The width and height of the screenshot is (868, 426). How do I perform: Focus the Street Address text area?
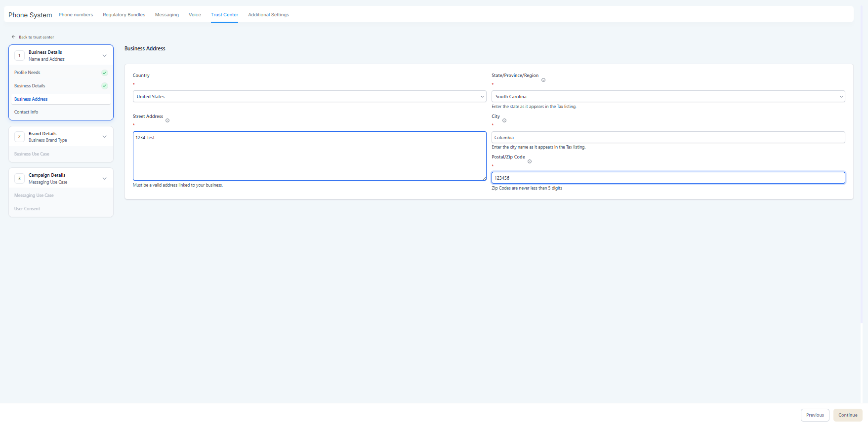coord(309,156)
